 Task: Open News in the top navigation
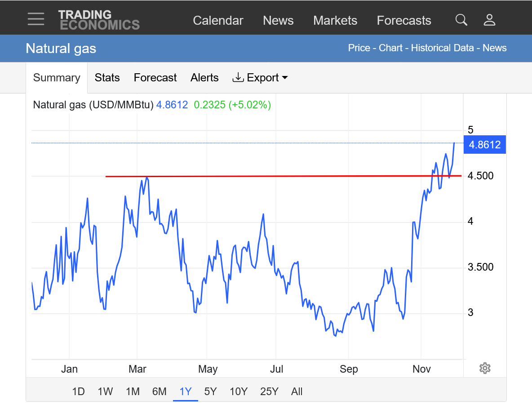point(278,21)
